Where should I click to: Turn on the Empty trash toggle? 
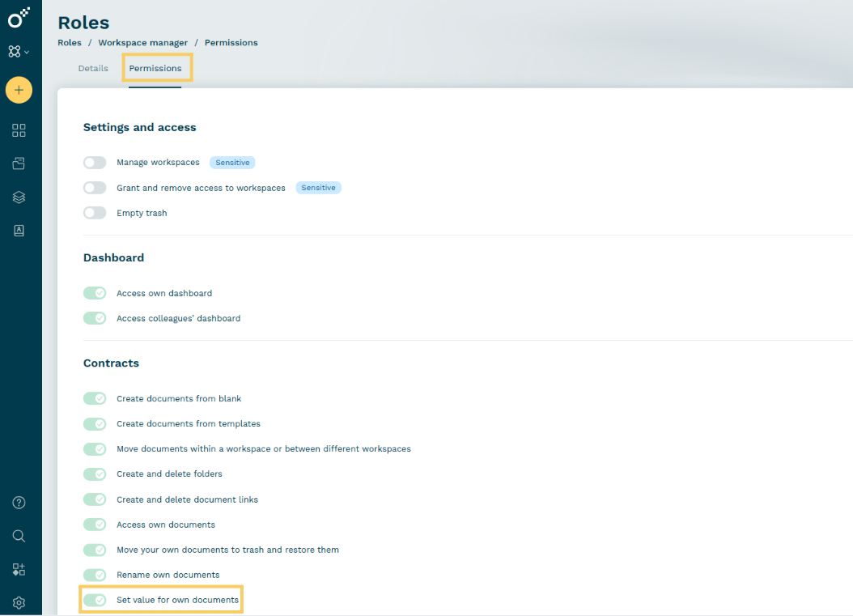(95, 213)
